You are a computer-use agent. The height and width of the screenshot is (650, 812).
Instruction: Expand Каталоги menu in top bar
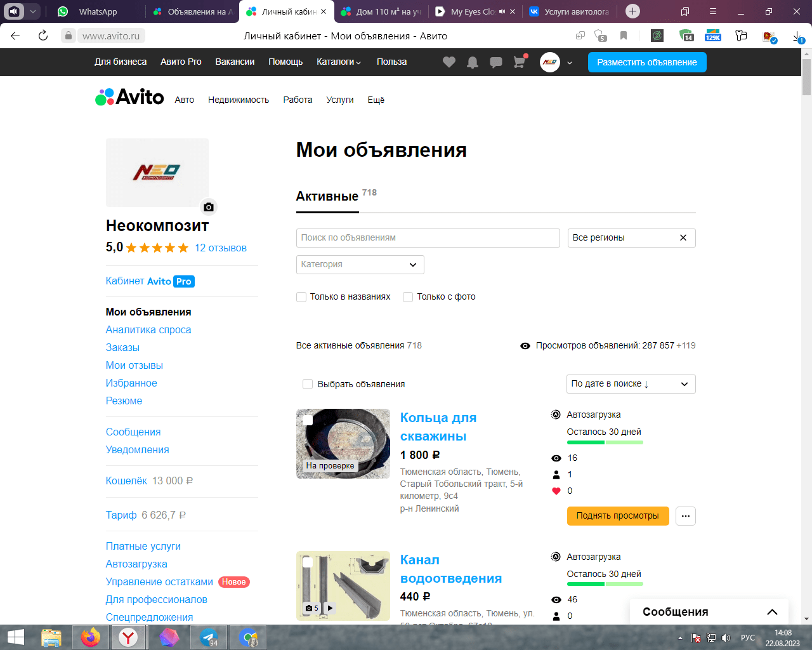click(339, 62)
